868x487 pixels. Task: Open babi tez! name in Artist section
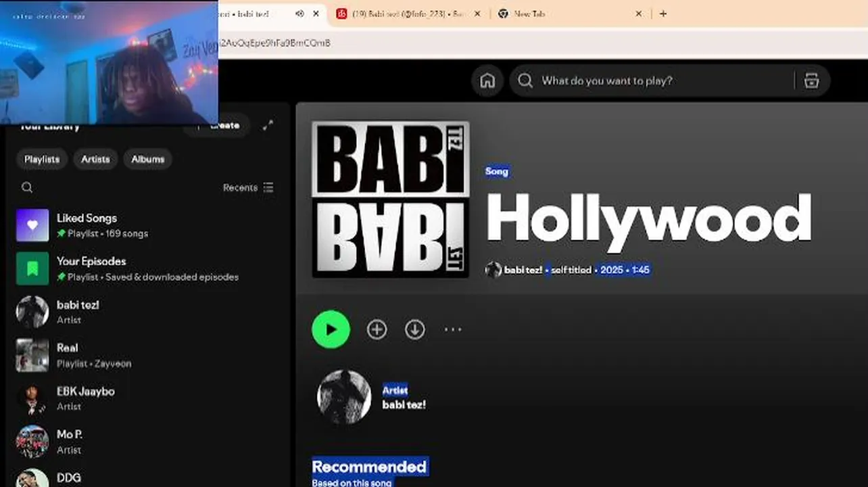point(404,404)
